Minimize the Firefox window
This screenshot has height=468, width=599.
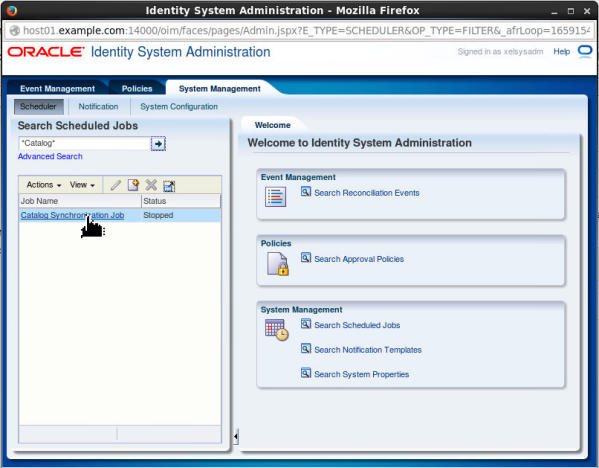pos(554,11)
